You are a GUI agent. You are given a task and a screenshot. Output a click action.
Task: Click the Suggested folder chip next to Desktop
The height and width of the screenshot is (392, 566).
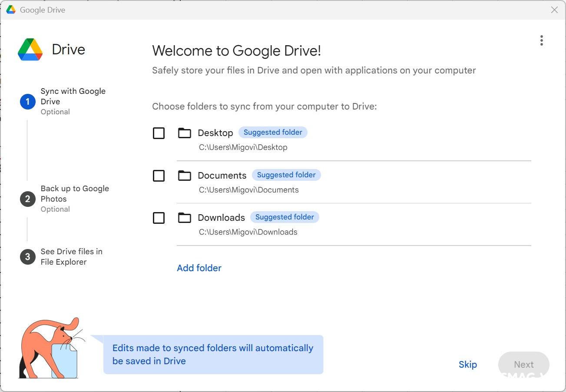[273, 132]
